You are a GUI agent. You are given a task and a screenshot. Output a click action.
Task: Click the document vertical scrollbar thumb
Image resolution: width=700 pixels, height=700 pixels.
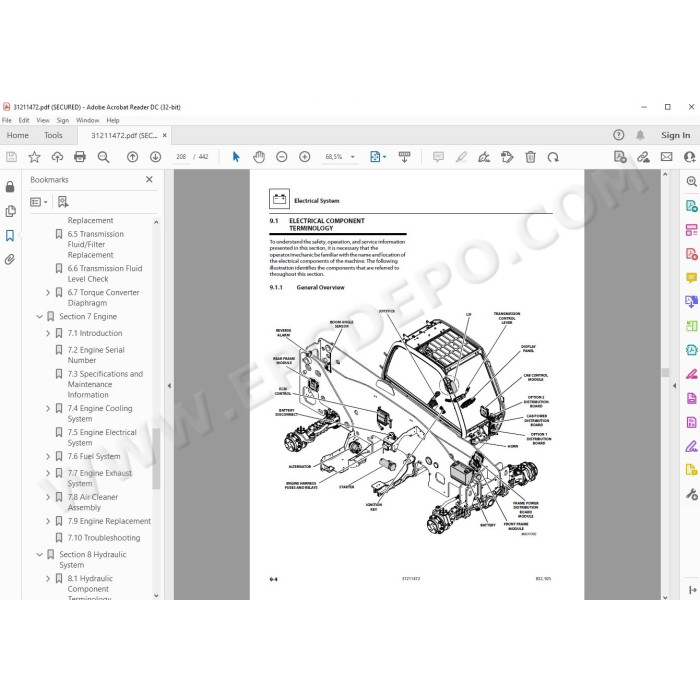tap(665, 372)
